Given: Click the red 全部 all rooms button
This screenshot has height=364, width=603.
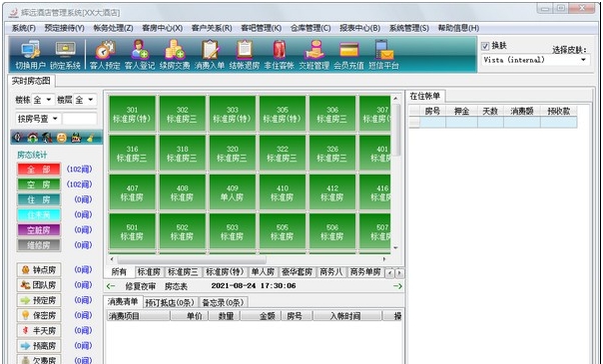Looking at the screenshot, I should tap(39, 170).
